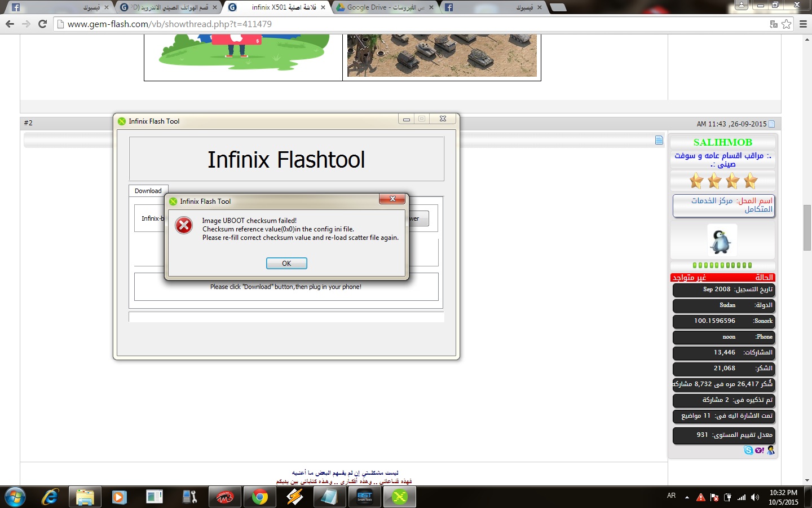
Task: Show hidden system tray icons
Action: [687, 497]
